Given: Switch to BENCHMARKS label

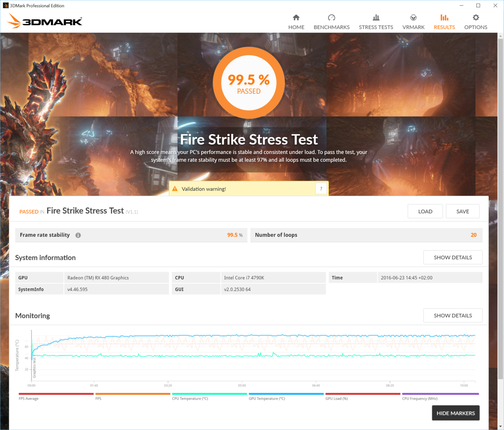Looking at the screenshot, I should click(x=331, y=27).
